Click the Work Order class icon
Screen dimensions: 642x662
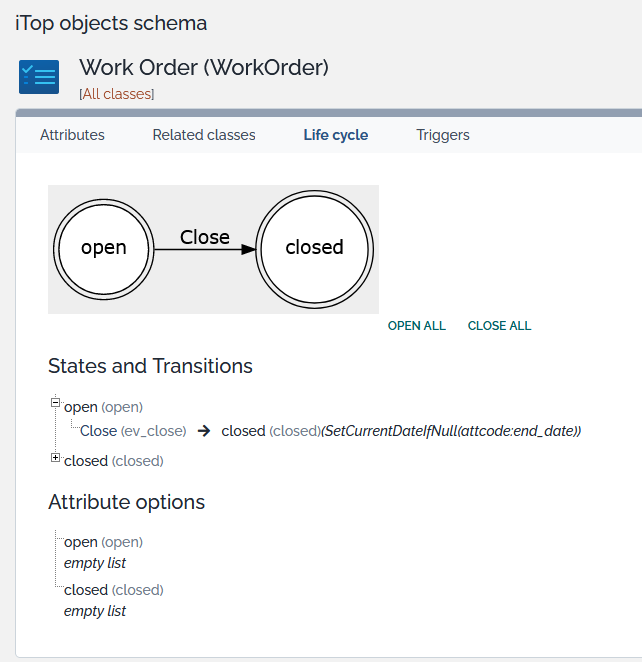(39, 77)
